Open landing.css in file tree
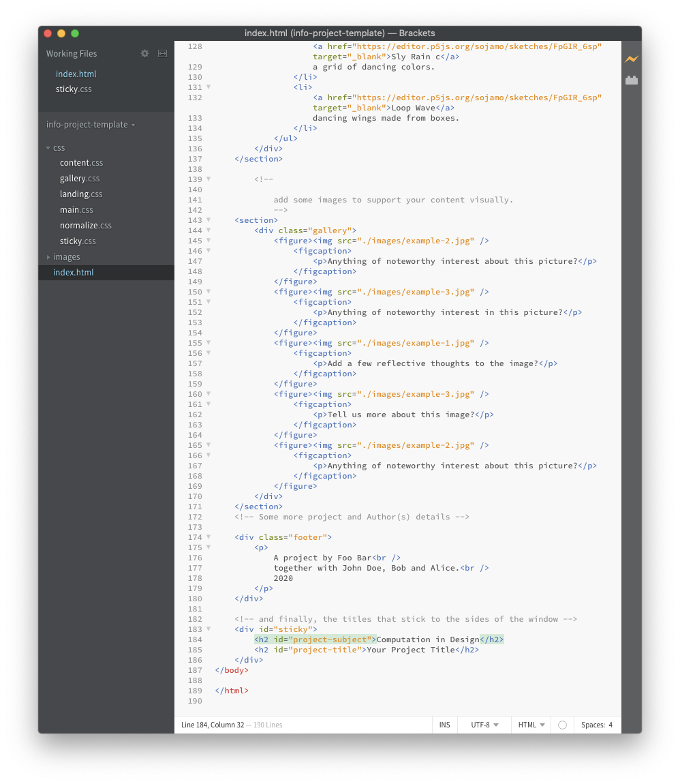680x784 pixels. click(81, 194)
